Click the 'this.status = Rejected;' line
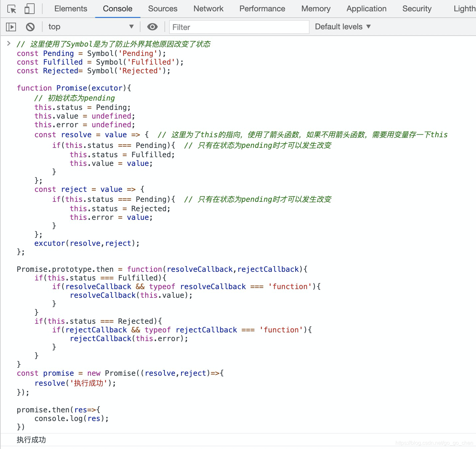Image resolution: width=476 pixels, height=449 pixels. point(120,209)
